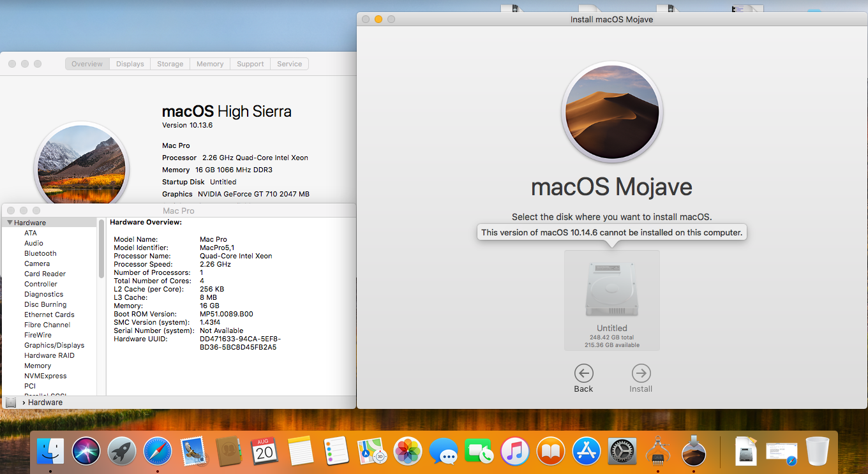Image resolution: width=868 pixels, height=474 pixels.
Task: Select Graphics/Displays in the sidebar
Action: [x=54, y=345]
